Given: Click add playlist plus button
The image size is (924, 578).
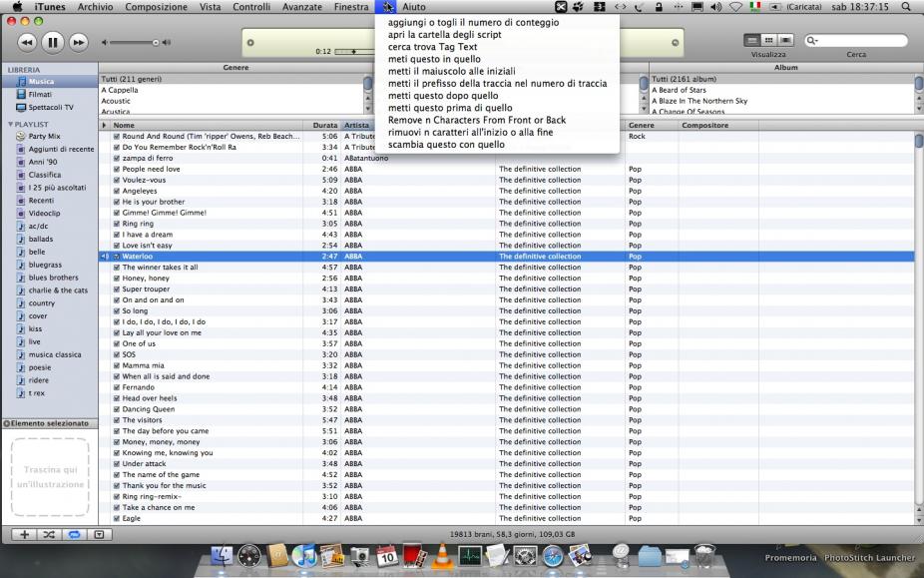Looking at the screenshot, I should point(24,534).
